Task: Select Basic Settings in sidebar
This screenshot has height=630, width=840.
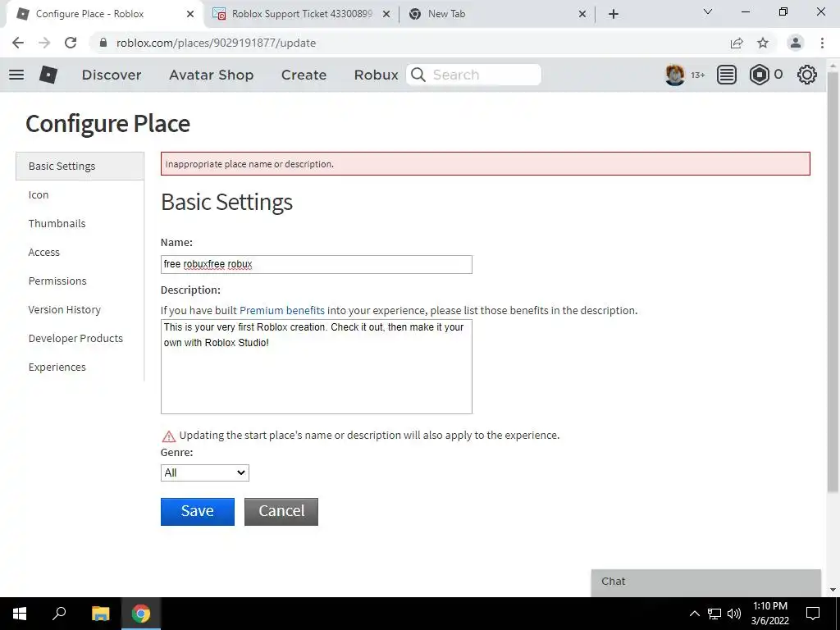Action: (x=80, y=166)
